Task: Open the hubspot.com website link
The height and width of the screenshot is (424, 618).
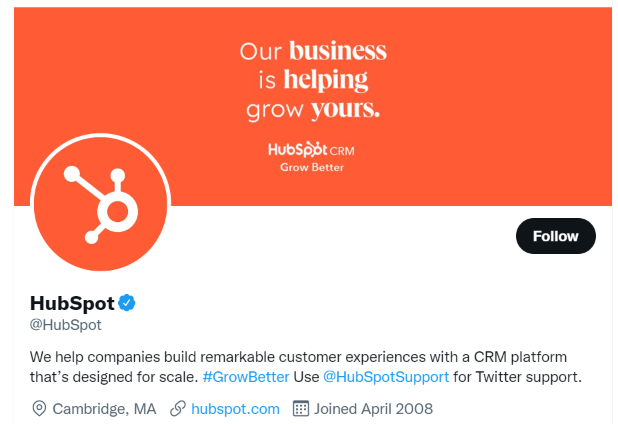Action: (235, 408)
